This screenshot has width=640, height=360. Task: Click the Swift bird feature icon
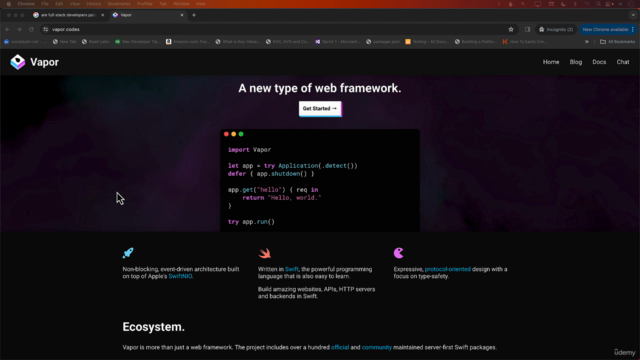pos(264,253)
